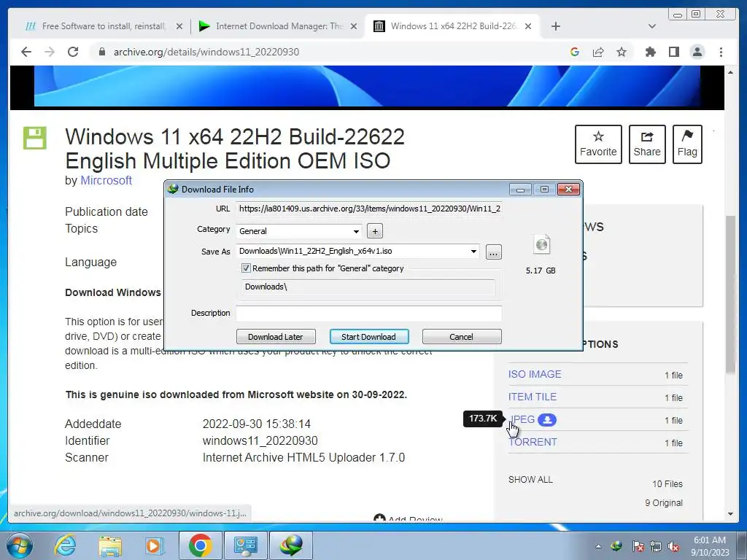The image size is (747, 560).
Task: Toggle the Chrome side panel icon
Action: pos(673,52)
